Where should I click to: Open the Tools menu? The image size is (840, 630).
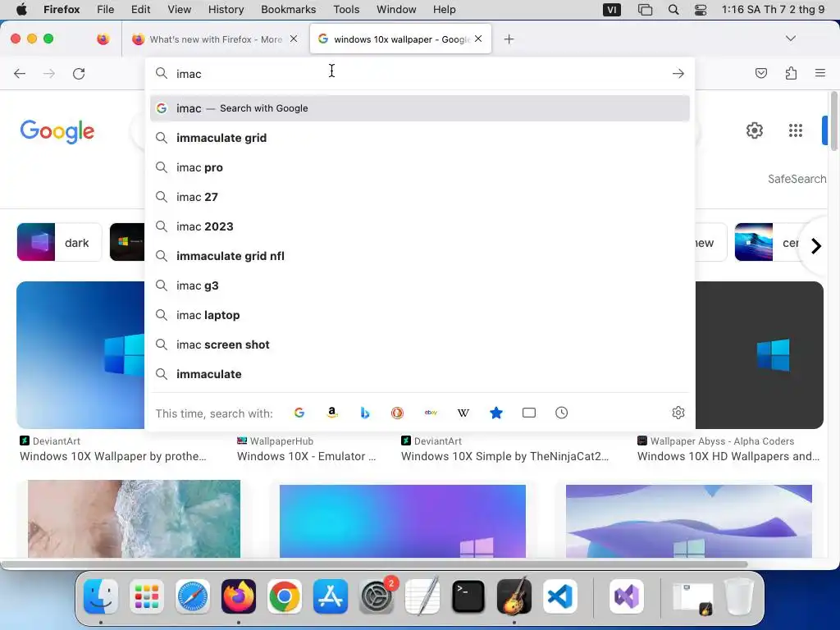tap(346, 10)
